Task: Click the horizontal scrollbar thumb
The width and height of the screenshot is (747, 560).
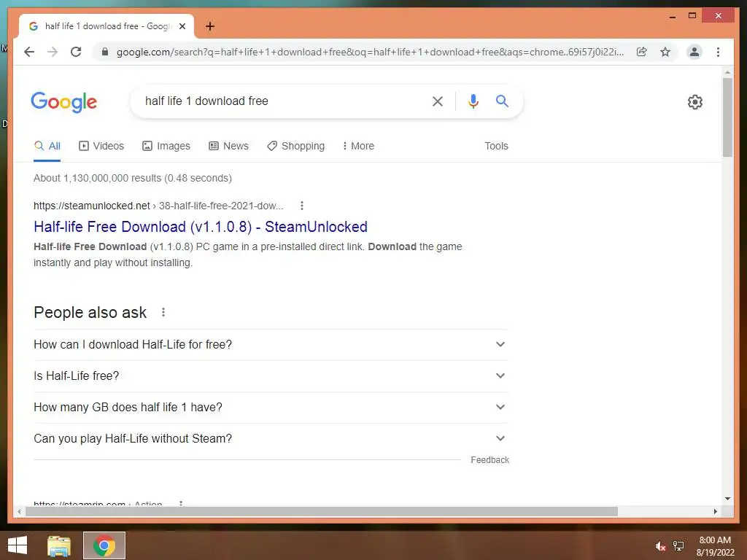Action: (x=322, y=511)
